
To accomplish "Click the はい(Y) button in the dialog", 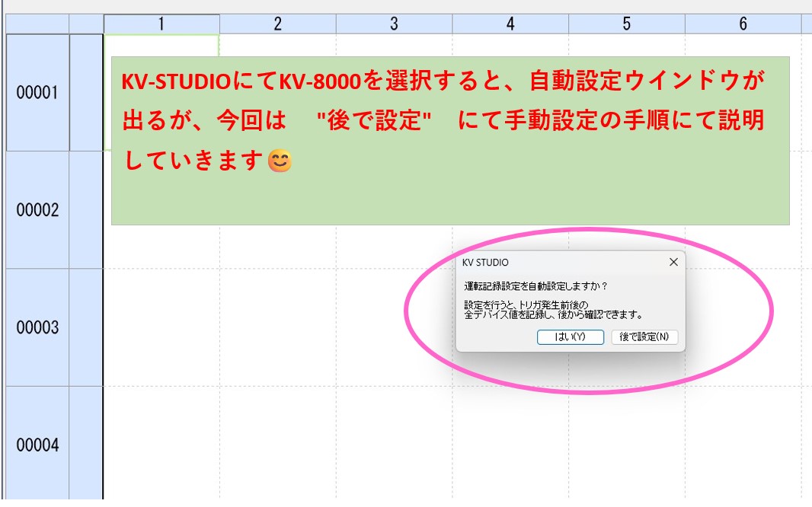I will [x=570, y=337].
